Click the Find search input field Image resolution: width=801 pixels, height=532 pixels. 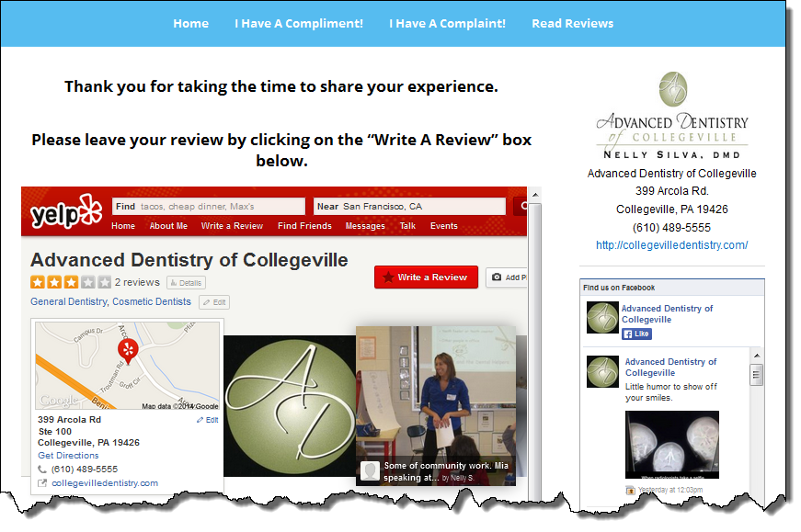point(209,206)
